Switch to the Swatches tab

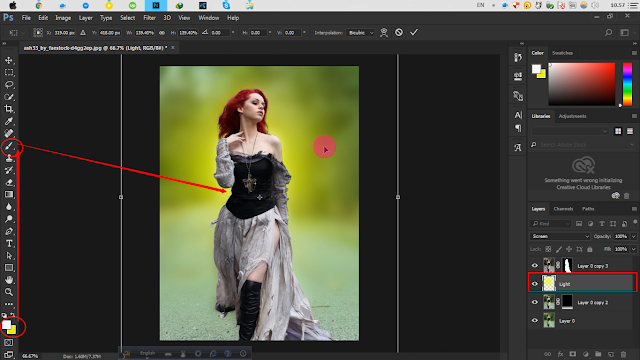(x=562, y=53)
